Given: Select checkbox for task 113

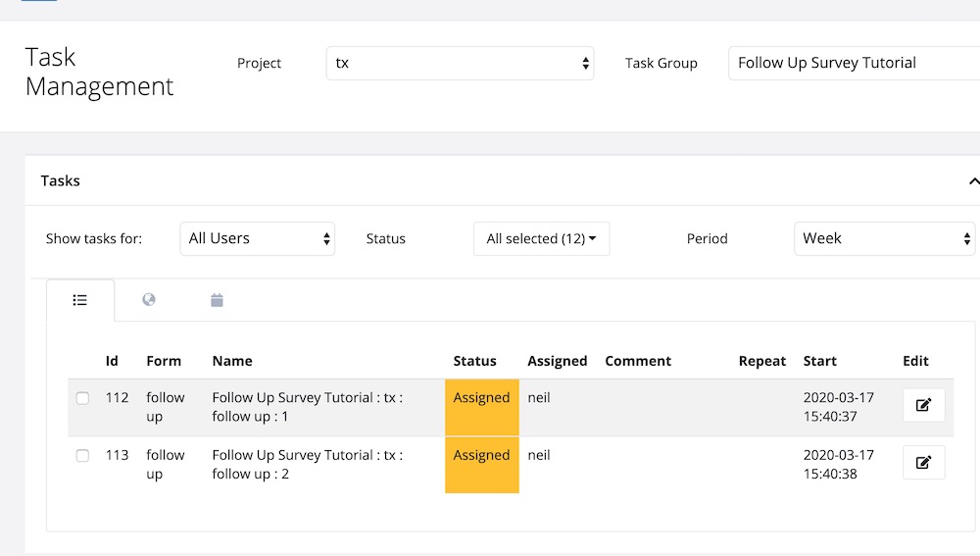Looking at the screenshot, I should click(x=82, y=456).
